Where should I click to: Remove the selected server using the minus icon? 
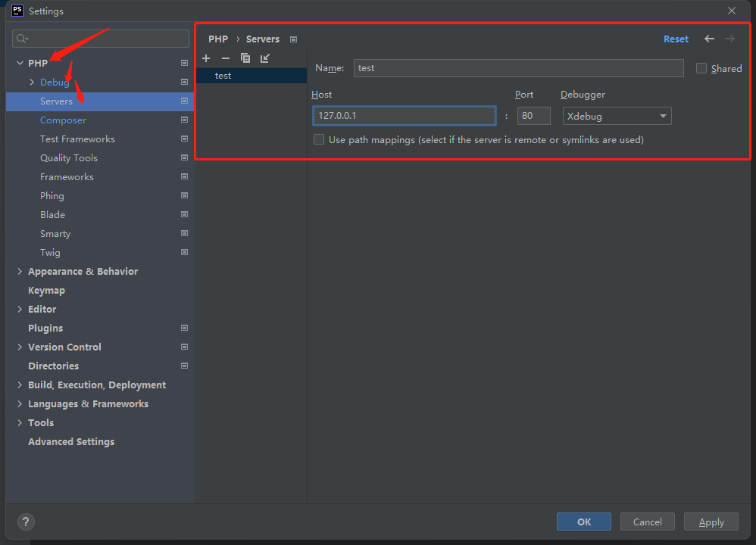click(225, 58)
